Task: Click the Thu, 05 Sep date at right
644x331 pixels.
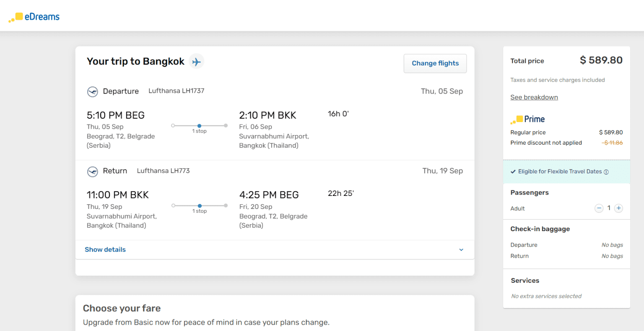Action: click(x=442, y=91)
